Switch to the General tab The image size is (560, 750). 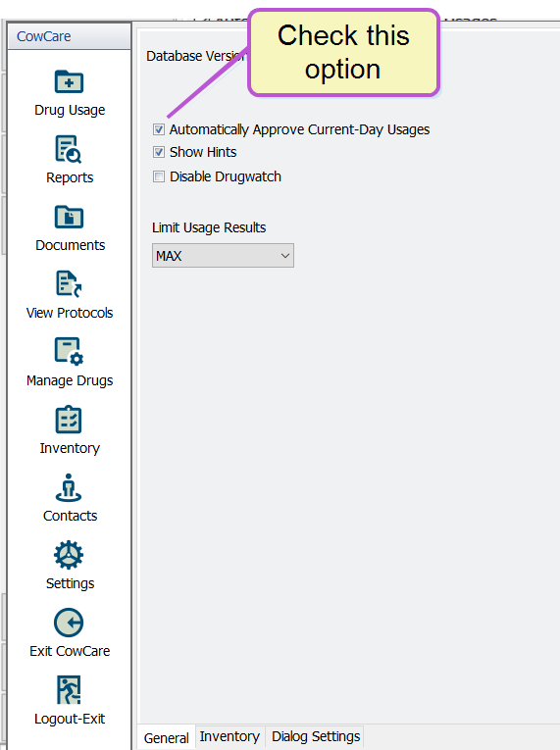point(166,738)
